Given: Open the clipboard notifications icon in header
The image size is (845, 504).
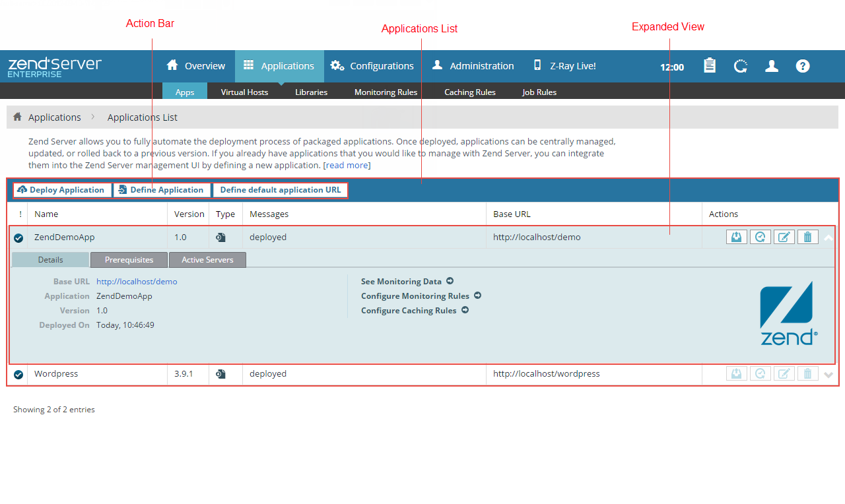Looking at the screenshot, I should click(x=710, y=66).
